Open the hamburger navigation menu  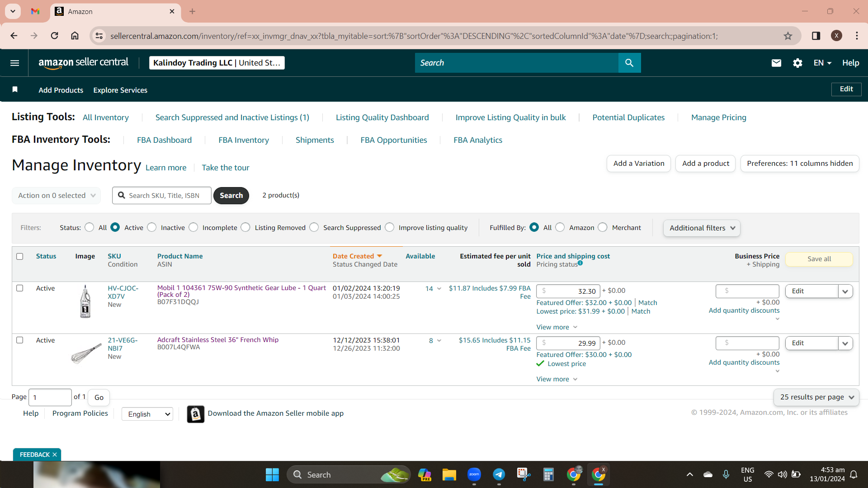coord(15,63)
